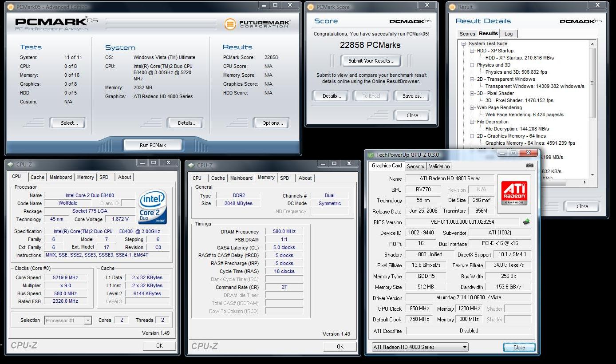
Task: Switch to the CPU tab in the CPU-Z Memory tab window
Action: (x=197, y=178)
